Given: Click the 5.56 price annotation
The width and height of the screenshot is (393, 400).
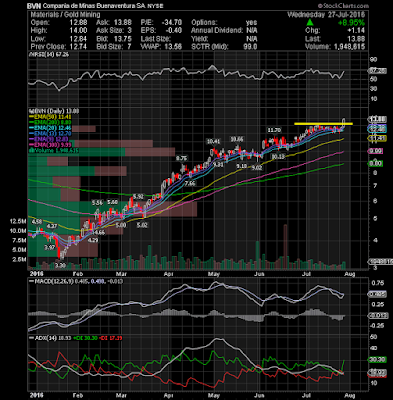Looking at the screenshot, I should (x=97, y=203).
